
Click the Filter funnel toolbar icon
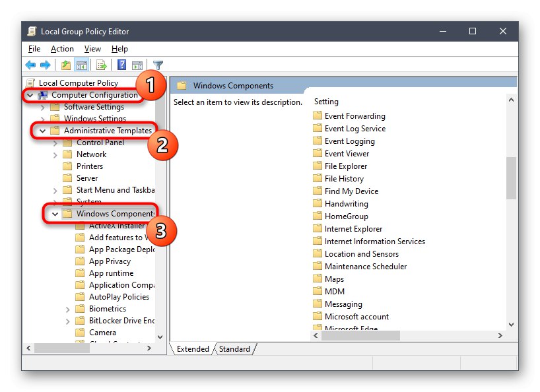158,65
